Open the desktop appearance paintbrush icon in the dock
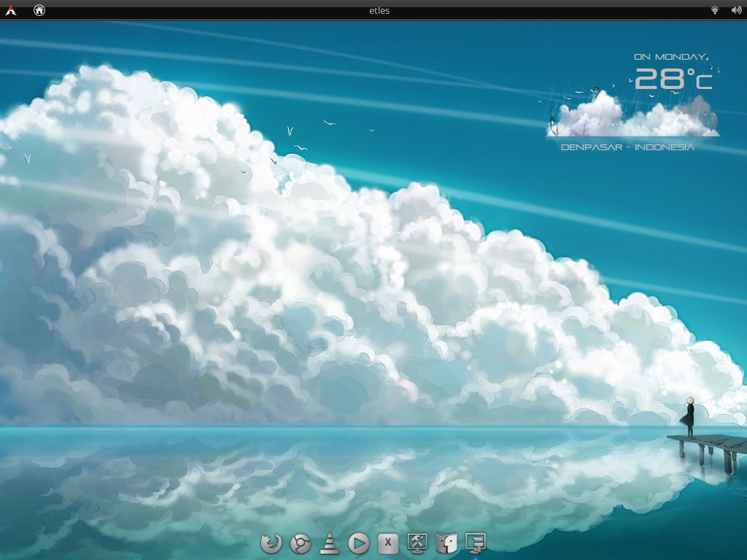 coord(476,543)
